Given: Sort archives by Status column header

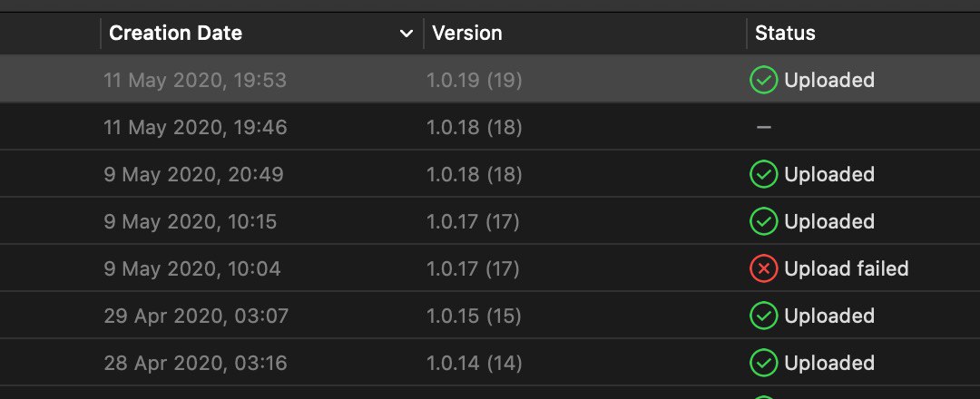Looking at the screenshot, I should (785, 34).
